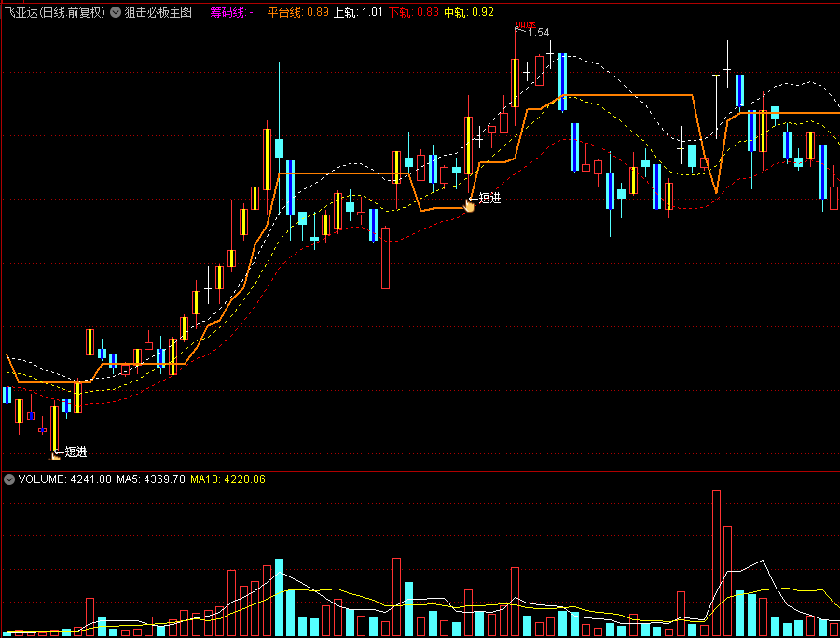Click the 中轨: 0.92 legend value
Image resolution: width=840 pixels, height=638 pixels.
[469, 12]
